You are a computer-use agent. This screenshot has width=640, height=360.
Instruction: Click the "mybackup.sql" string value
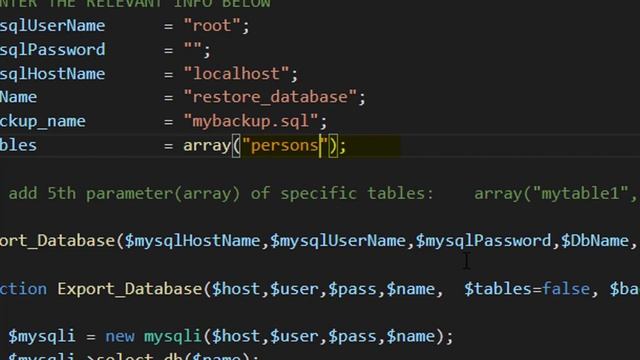[x=251, y=121]
